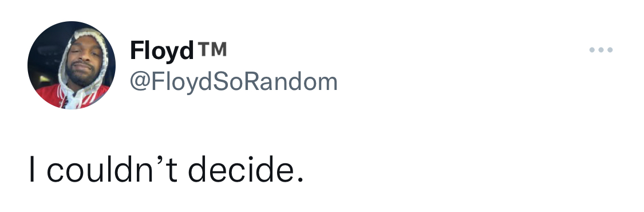Click the middle dot of the ellipsis icon

tap(601, 50)
